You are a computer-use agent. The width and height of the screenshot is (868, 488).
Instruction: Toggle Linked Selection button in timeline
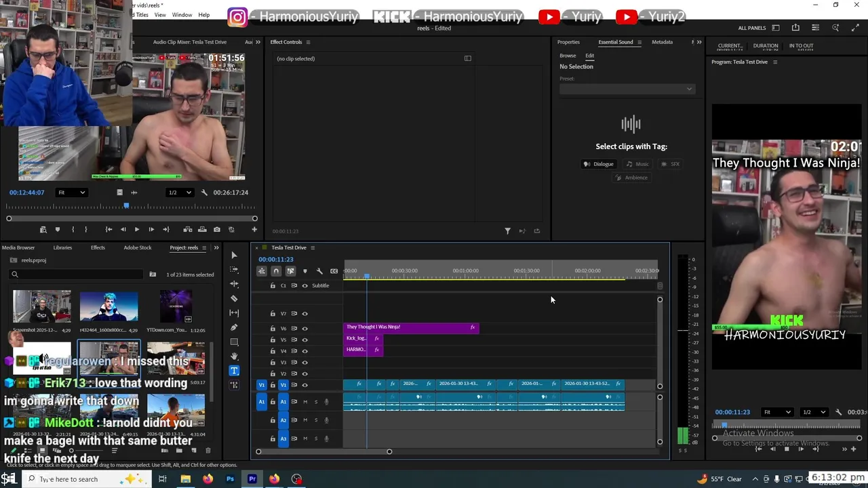click(290, 271)
